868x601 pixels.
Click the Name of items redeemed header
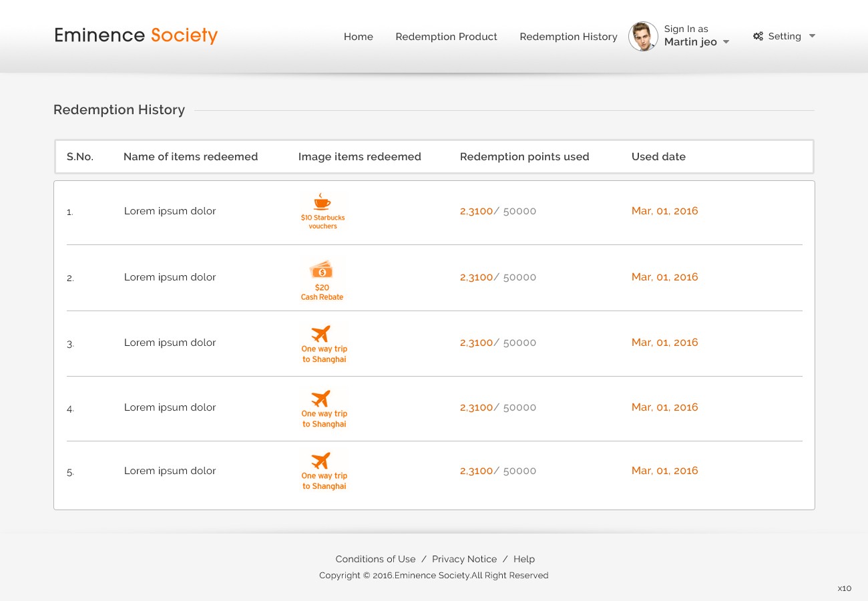(190, 157)
